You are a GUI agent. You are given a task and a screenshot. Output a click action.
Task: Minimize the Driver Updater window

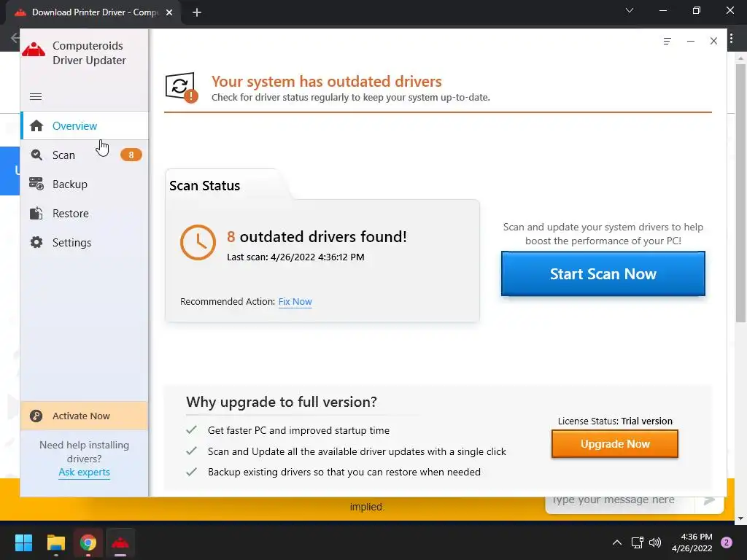690,42
